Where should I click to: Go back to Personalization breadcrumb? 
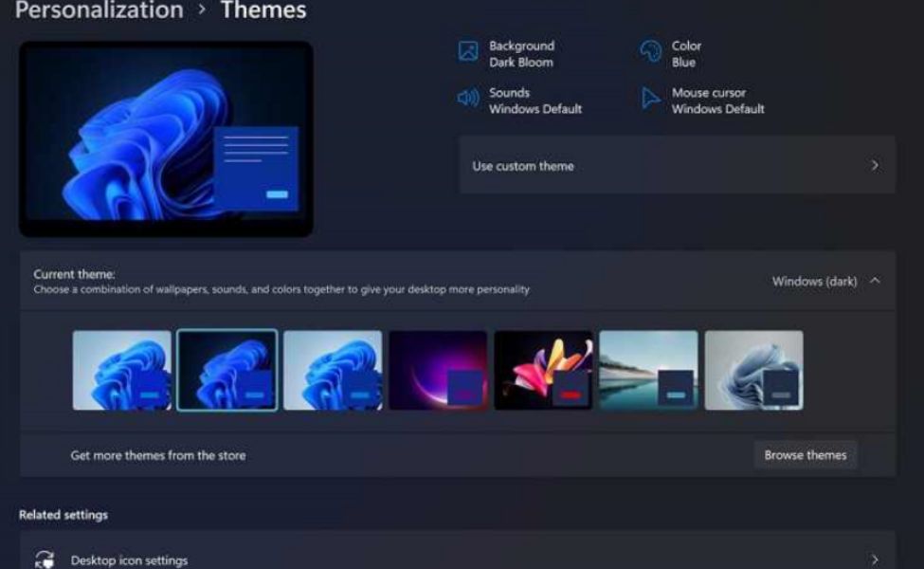[99, 10]
